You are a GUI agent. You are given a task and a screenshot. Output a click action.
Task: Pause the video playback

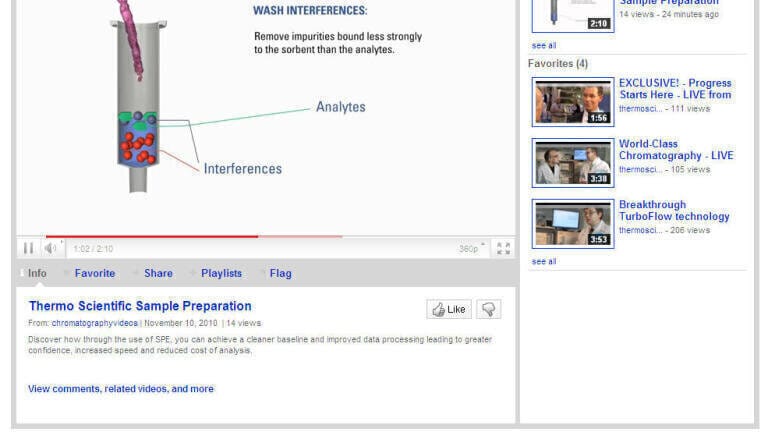(28, 248)
